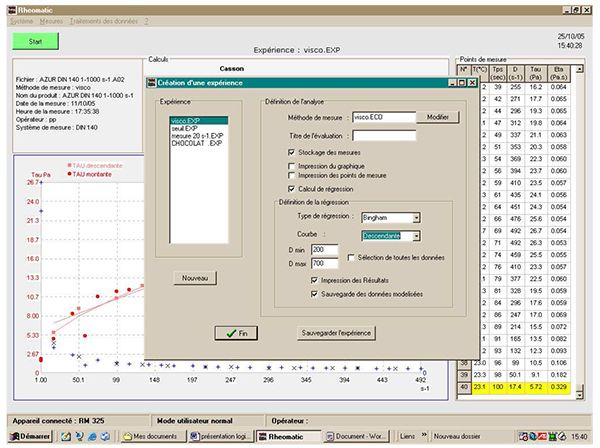The width and height of the screenshot is (600, 448).
Task: Click the Démarrer start button
Action: click(30, 436)
